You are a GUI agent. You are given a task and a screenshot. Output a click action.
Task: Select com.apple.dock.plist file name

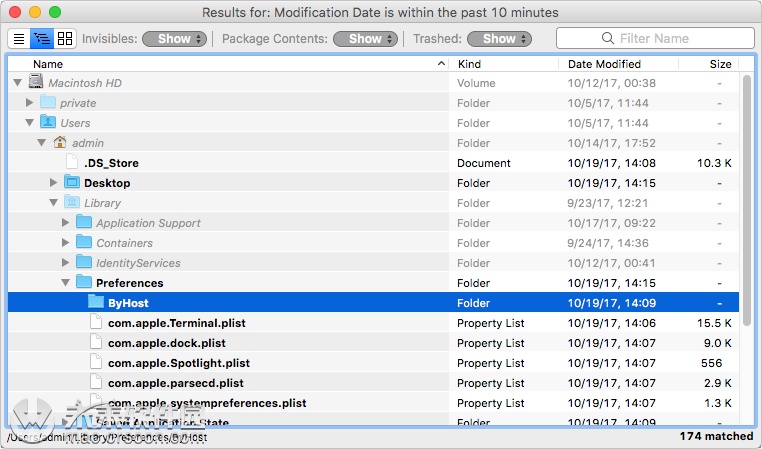[167, 343]
